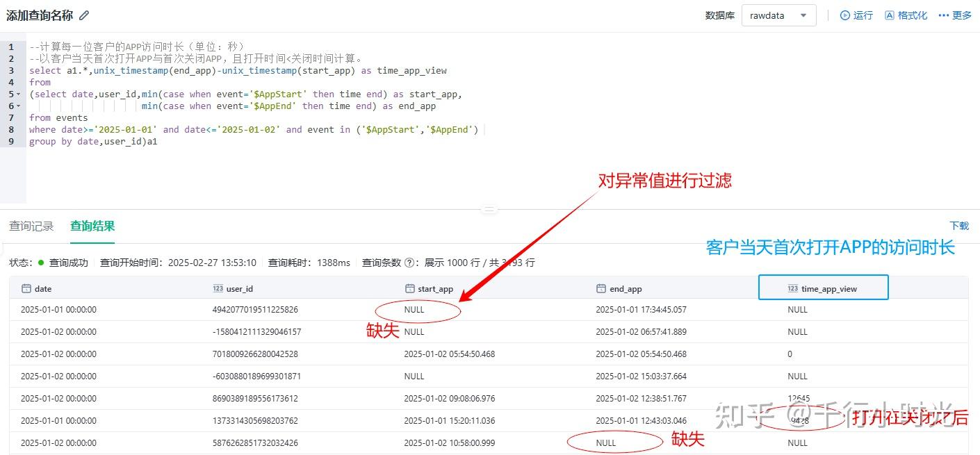Viewport: 980px width, 455px height.
Task: Click the pencil icon to edit query name
Action: tap(84, 15)
